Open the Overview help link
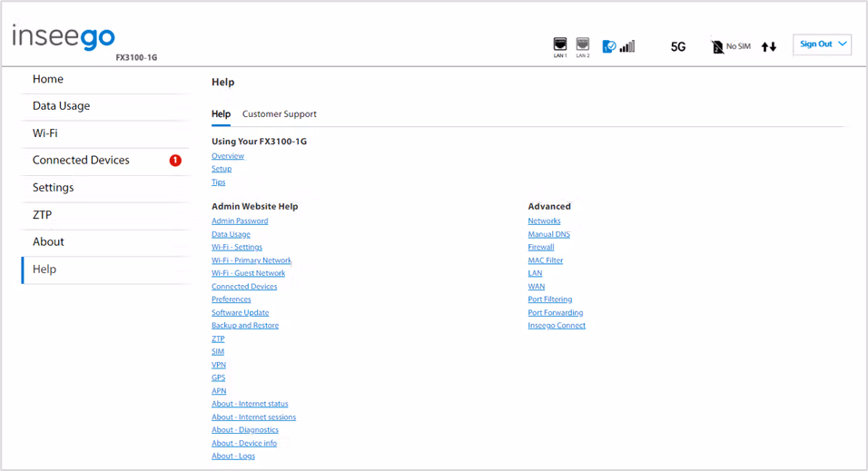Screen dimensions: 868x471 [228, 156]
